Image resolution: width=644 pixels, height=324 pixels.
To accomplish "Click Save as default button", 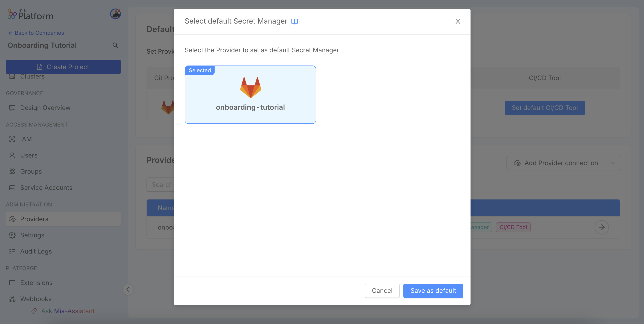I will coord(433,291).
